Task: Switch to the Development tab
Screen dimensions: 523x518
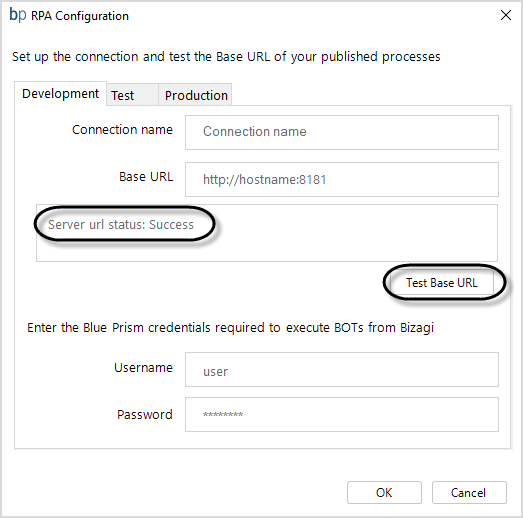Action: tap(60, 94)
